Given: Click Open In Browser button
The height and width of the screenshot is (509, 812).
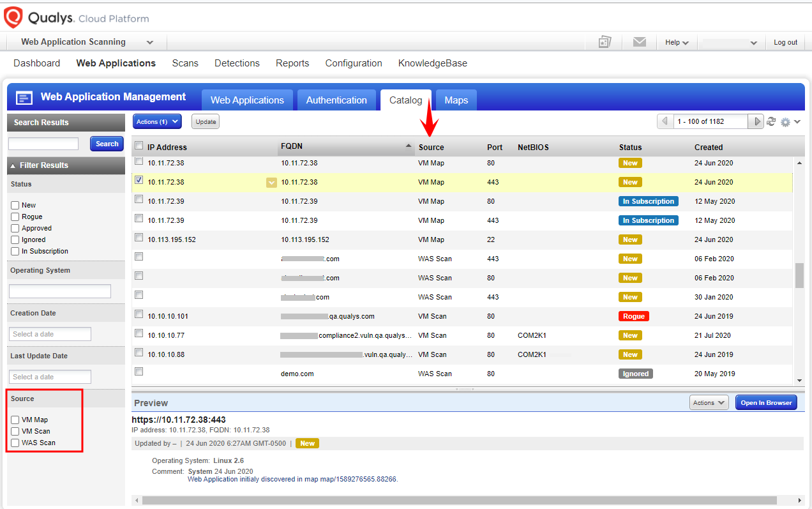Looking at the screenshot, I should (766, 403).
